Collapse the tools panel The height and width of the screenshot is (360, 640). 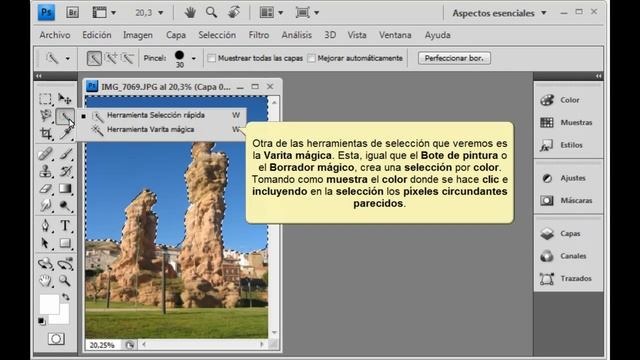pos(39,76)
